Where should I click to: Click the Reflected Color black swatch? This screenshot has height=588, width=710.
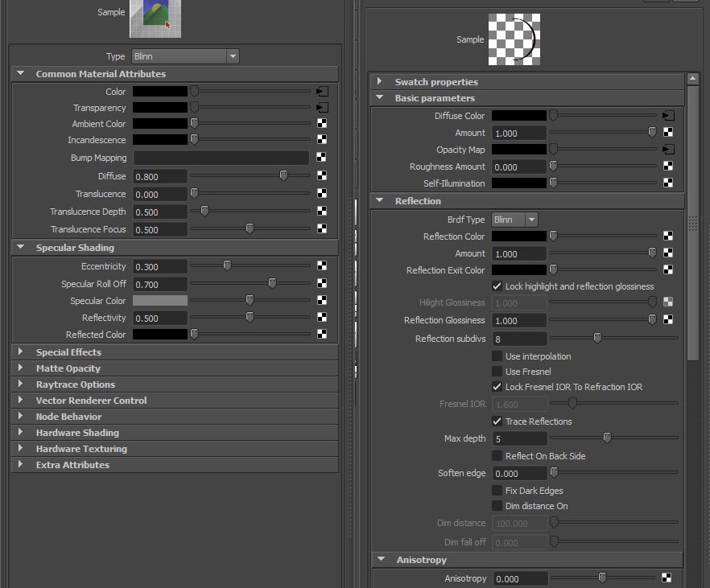click(x=160, y=335)
